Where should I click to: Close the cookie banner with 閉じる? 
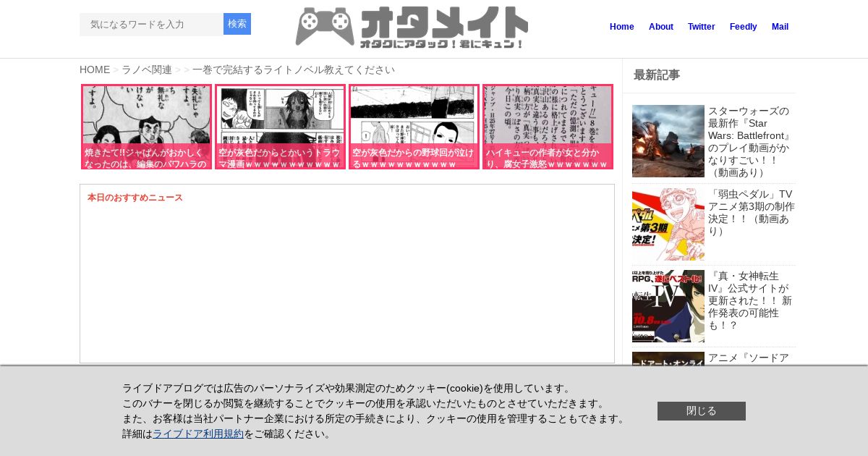702,411
